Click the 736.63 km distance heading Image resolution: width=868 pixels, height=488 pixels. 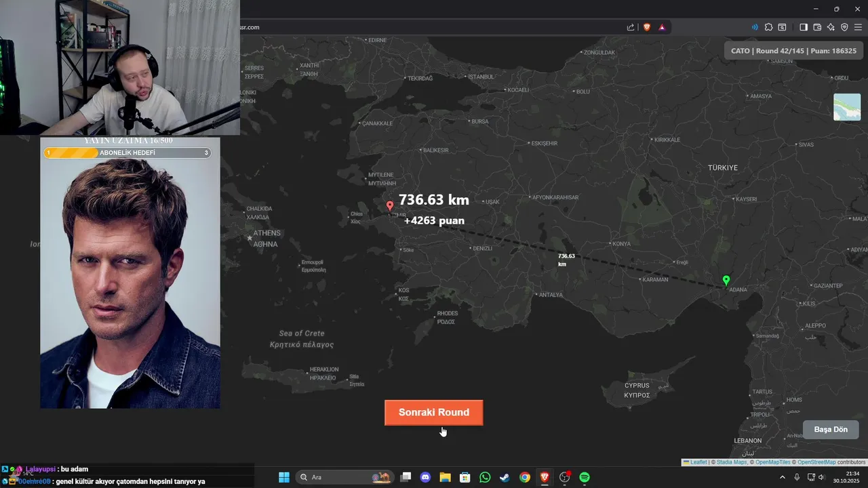tap(434, 200)
